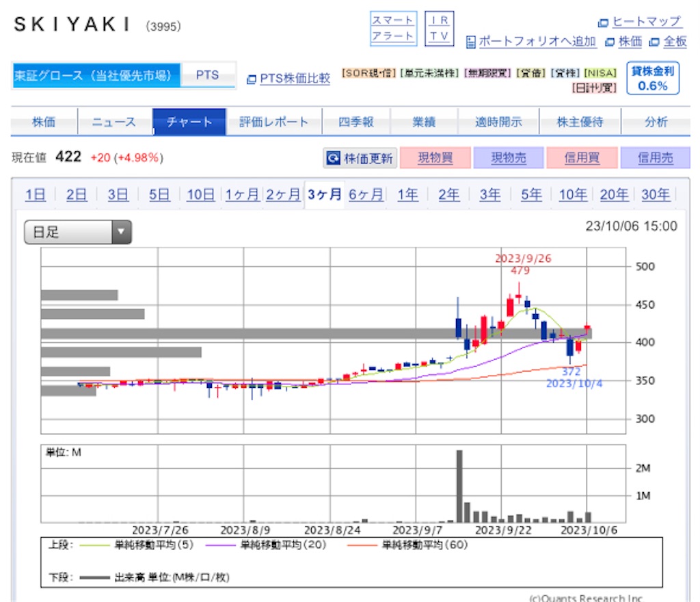Select the 3ヶ月 chart period tab
Image resolution: width=700 pixels, height=602 pixels.
point(325,195)
